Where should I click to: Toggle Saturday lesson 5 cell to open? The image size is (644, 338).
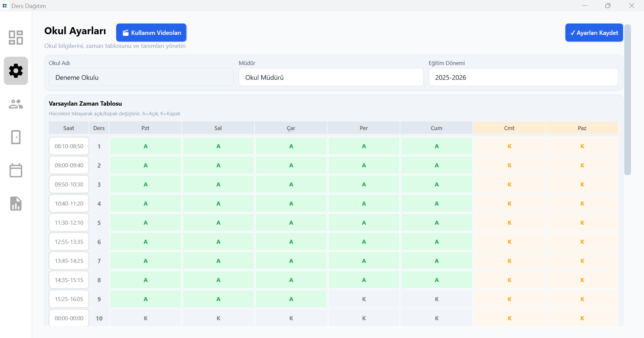[x=509, y=223]
